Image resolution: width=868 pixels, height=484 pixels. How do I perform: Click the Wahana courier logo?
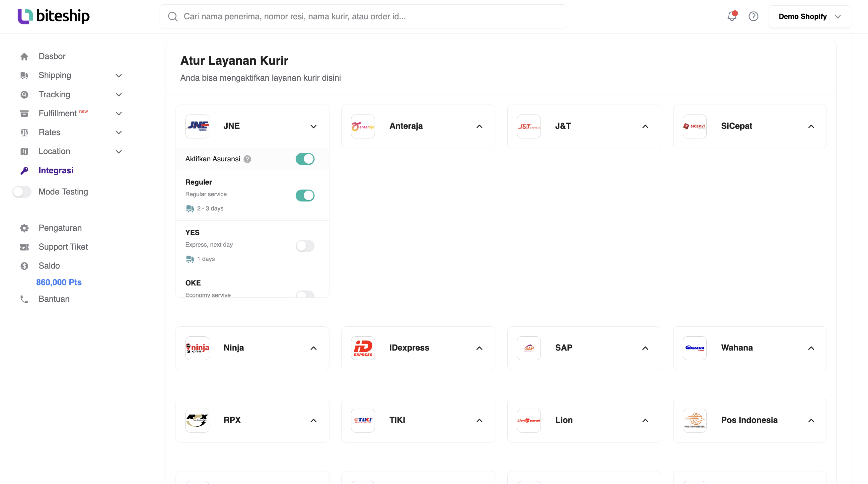point(695,348)
